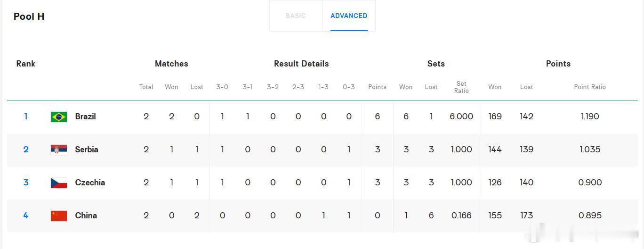Click the Brazil flag icon

(59, 116)
